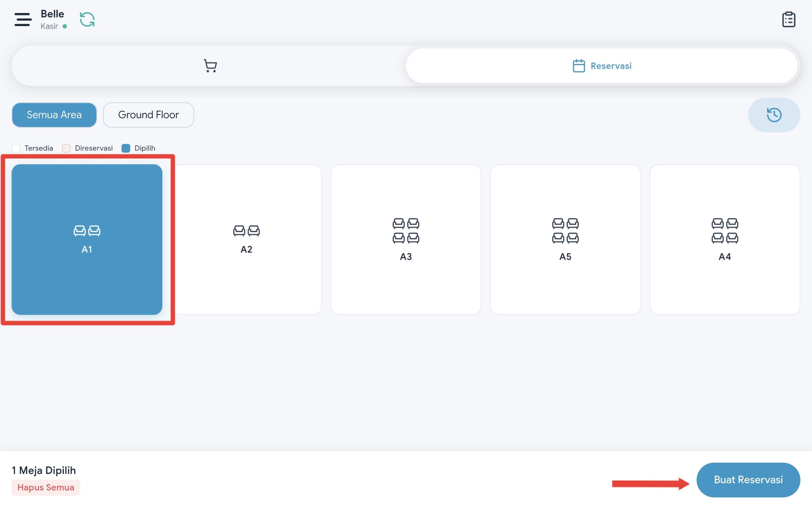This screenshot has width=812, height=509.
Task: Click the Belle cashier name
Action: [x=52, y=14]
